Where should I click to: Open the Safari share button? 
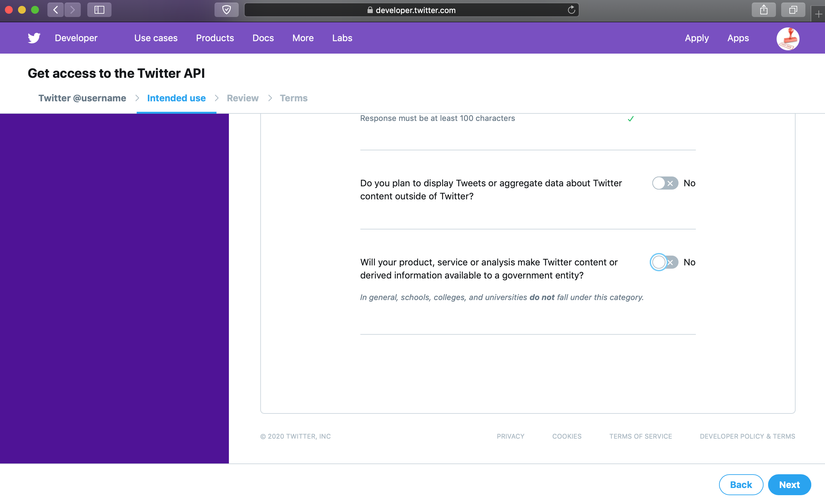tap(764, 10)
